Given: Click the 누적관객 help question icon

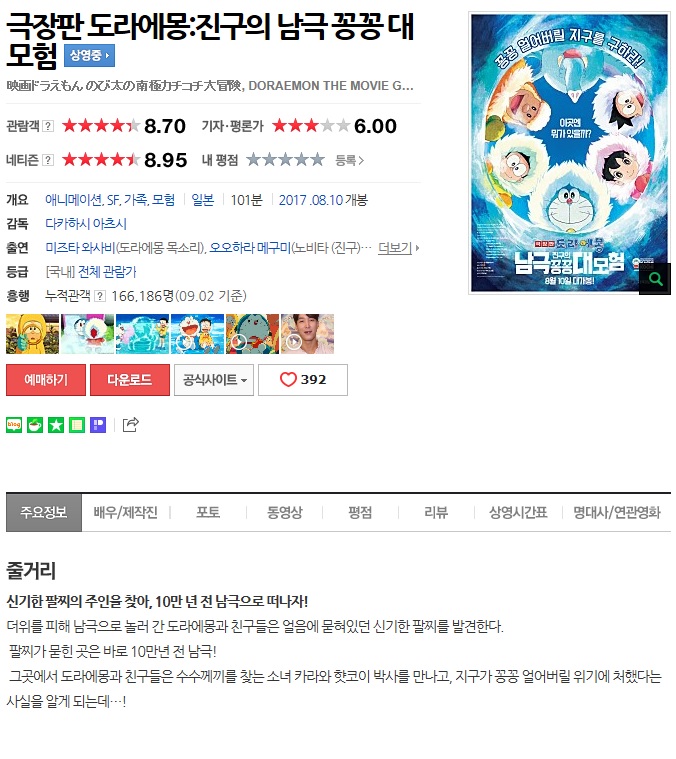Looking at the screenshot, I should 100,296.
